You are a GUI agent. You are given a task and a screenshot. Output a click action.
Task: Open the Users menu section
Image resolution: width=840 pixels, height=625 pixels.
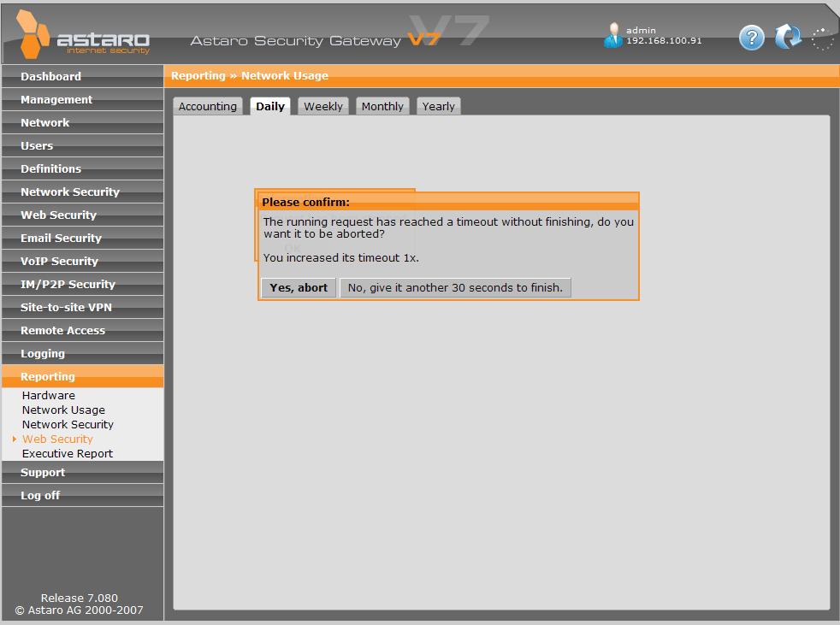pyautogui.click(x=82, y=145)
